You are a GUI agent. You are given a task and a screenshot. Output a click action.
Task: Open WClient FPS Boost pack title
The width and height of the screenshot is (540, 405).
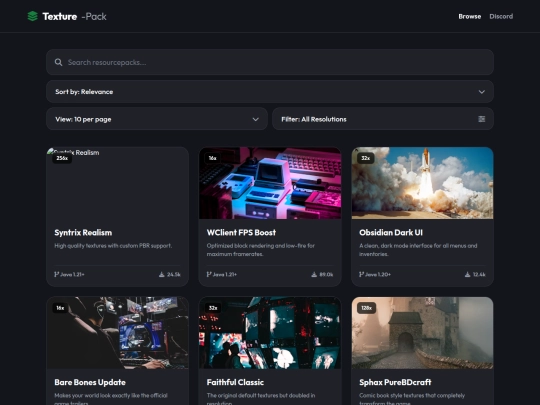click(241, 232)
